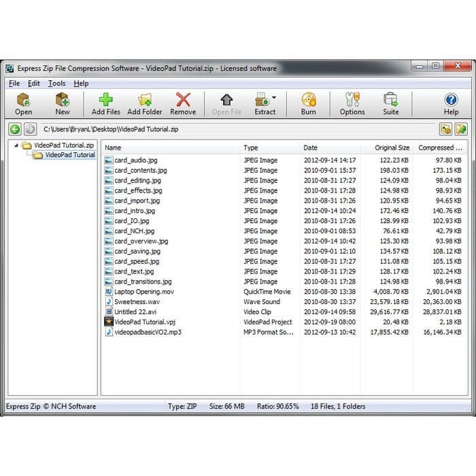The width and height of the screenshot is (476, 476).
Task: Click the Open archive toolbar icon
Action: click(23, 100)
